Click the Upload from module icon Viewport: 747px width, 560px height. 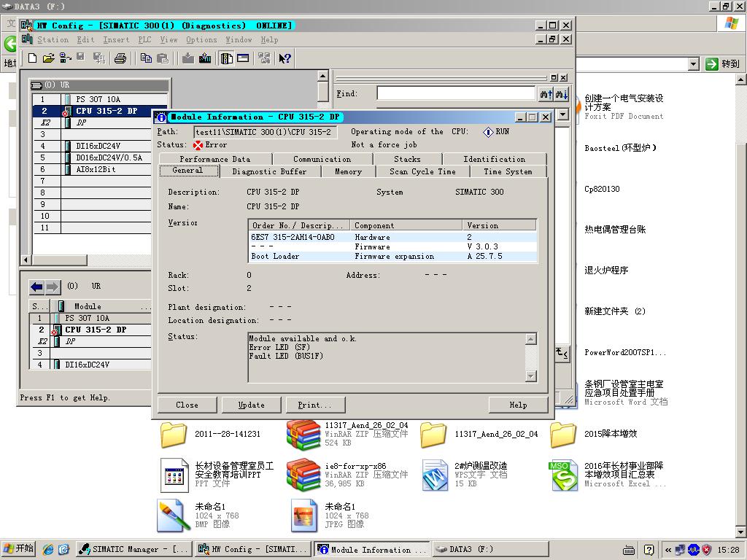pyautogui.click(x=205, y=58)
